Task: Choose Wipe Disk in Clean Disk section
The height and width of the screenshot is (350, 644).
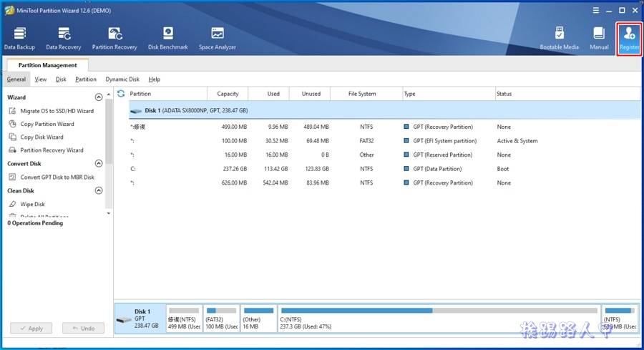Action: (32, 204)
